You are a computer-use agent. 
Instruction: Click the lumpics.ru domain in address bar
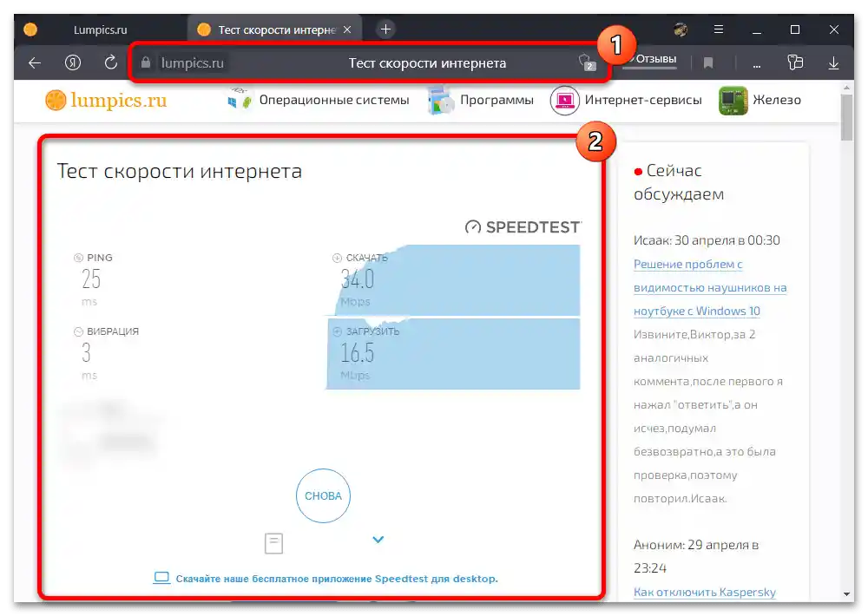192,63
